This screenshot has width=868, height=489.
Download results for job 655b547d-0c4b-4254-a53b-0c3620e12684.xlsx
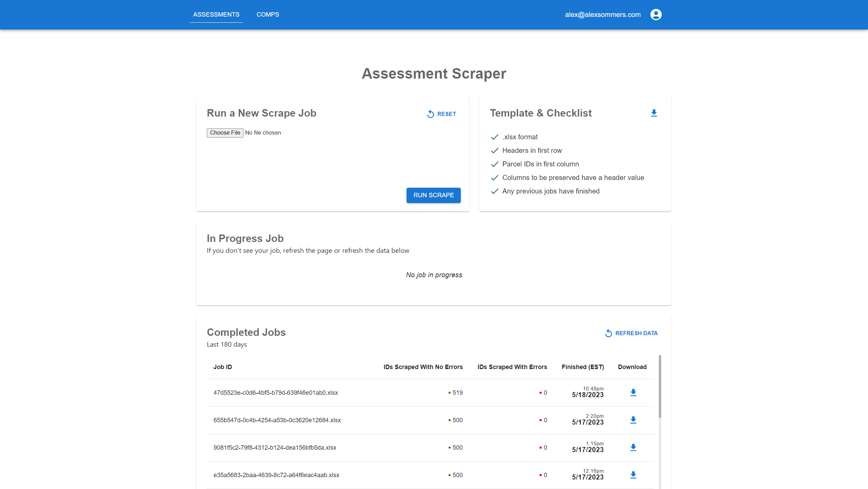point(633,420)
